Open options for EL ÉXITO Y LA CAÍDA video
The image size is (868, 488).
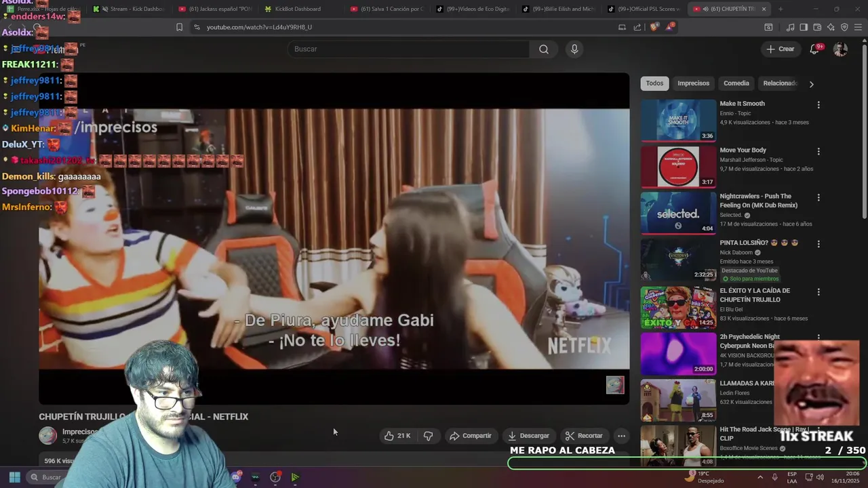point(818,291)
